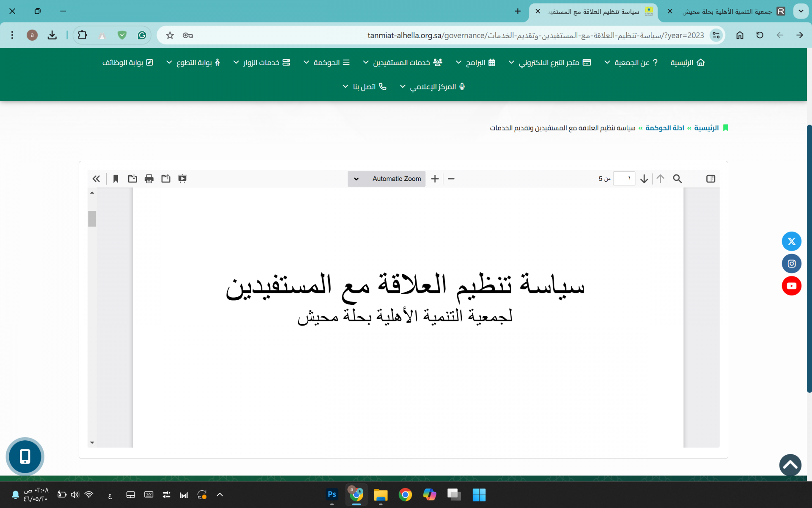Image resolution: width=812 pixels, height=508 pixels.
Task: Open the extensions puzzle icon
Action: pos(82,35)
